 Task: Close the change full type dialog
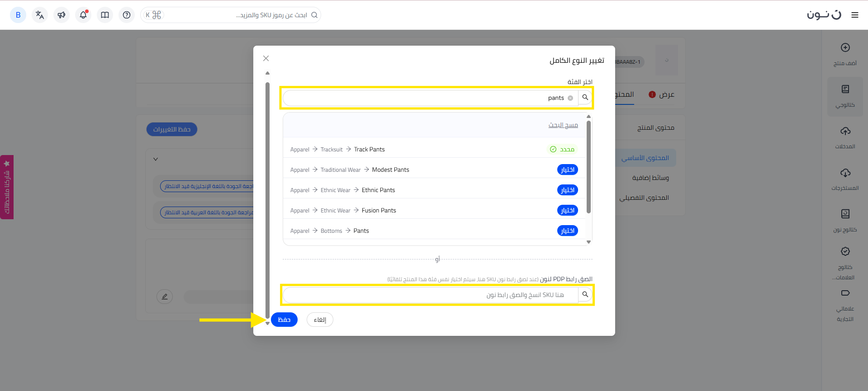(x=266, y=58)
